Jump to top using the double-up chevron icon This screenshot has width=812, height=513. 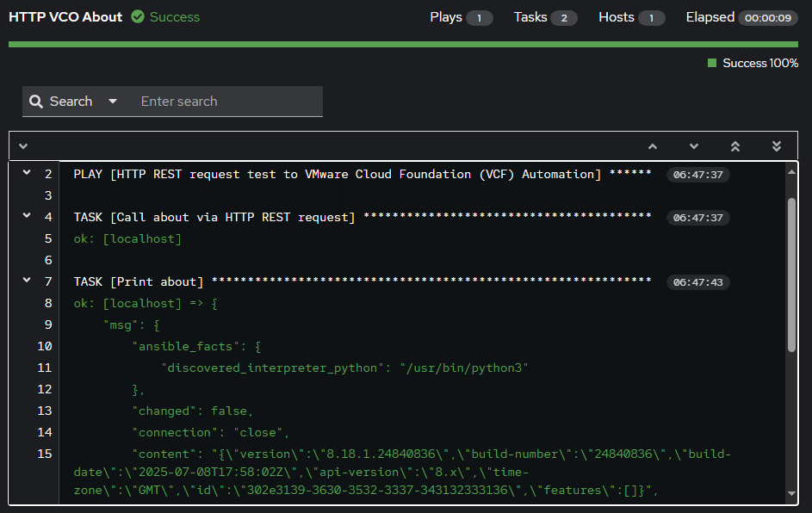[x=735, y=145]
